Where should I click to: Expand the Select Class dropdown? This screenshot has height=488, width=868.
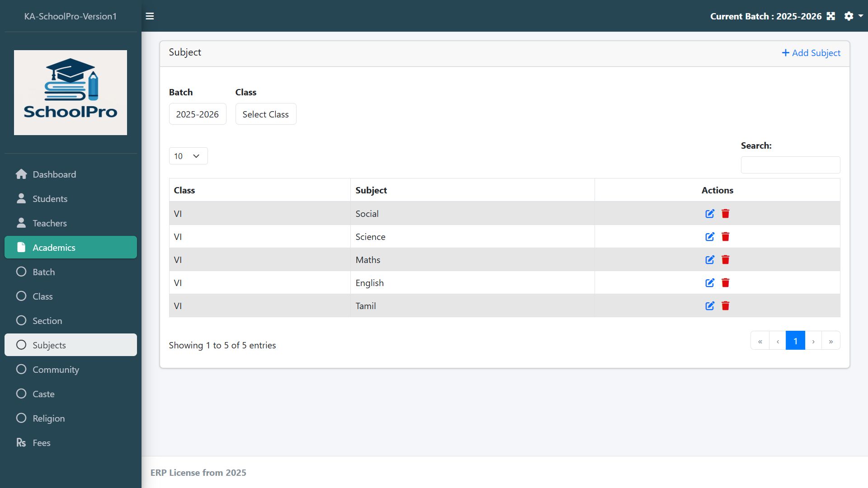(265, 114)
